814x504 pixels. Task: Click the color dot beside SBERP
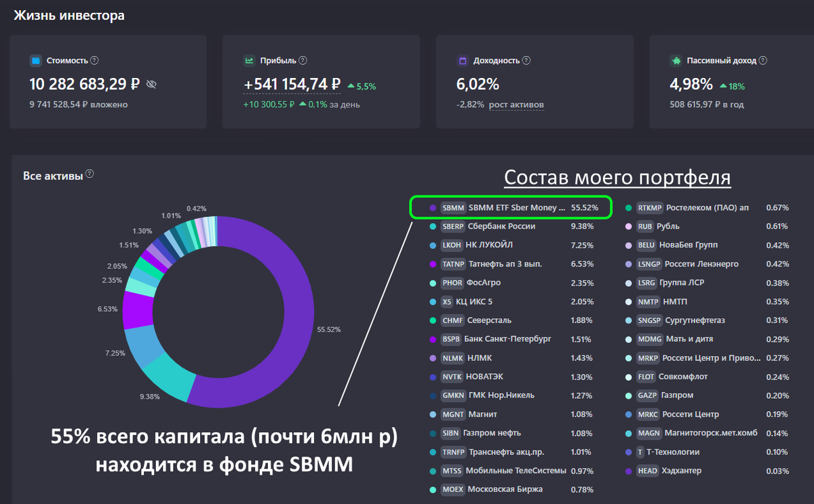click(x=432, y=227)
